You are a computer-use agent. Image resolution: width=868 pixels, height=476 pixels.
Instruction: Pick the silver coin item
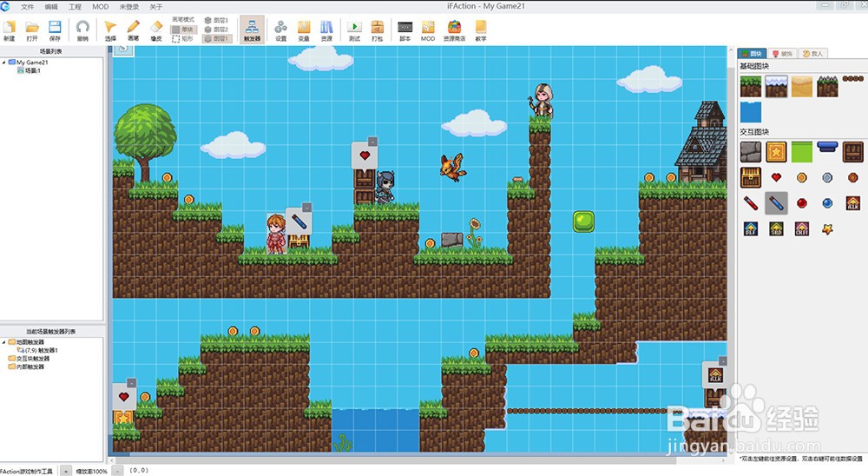point(827,177)
